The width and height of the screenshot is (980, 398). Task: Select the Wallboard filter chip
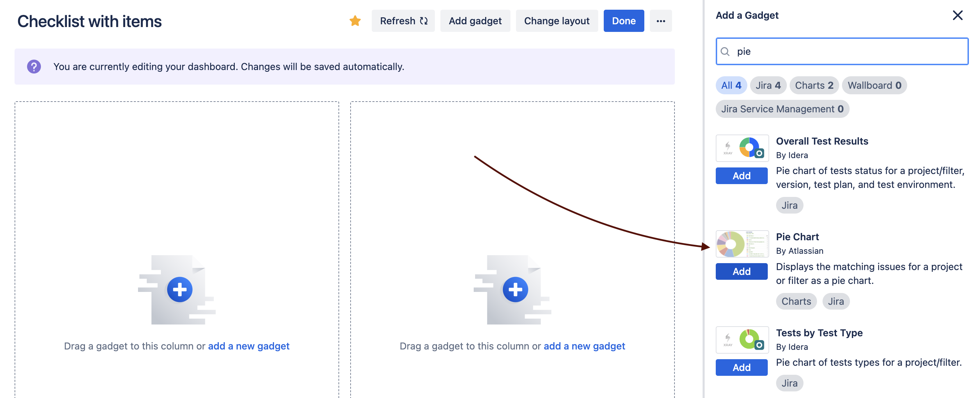click(874, 85)
